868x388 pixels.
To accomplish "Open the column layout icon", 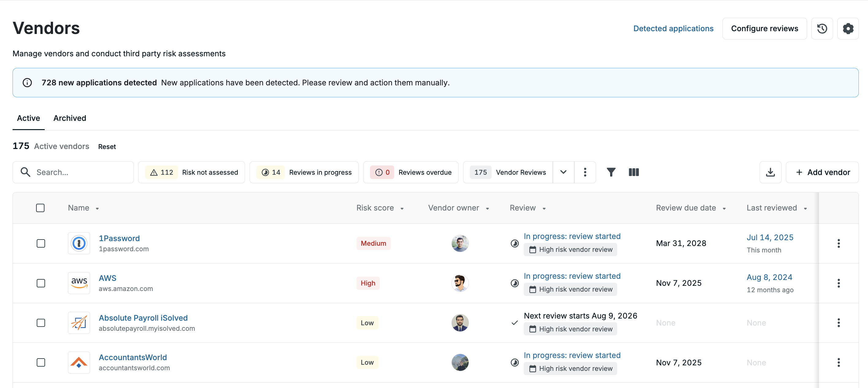I will [633, 172].
